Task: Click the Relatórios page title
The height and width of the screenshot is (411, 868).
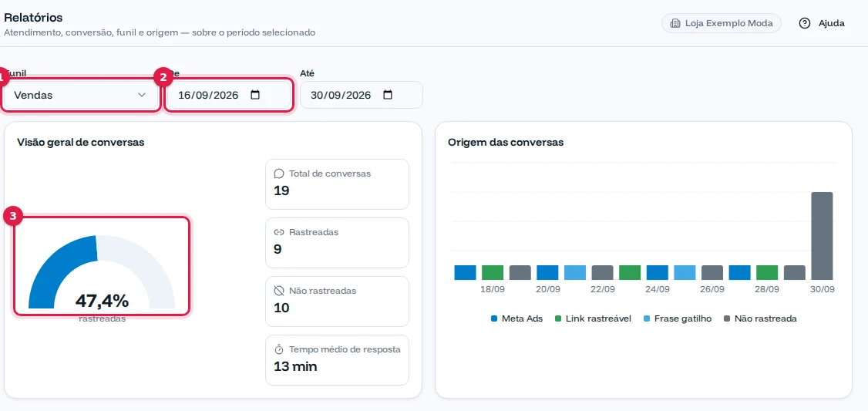Action: pyautogui.click(x=33, y=18)
